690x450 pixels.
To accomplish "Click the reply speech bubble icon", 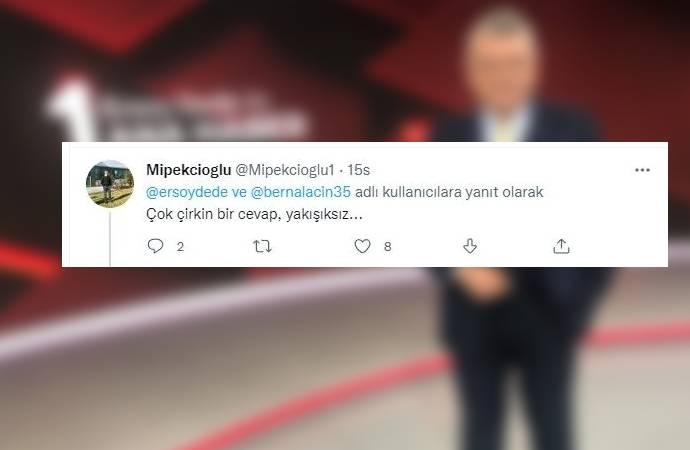I will click(155, 246).
